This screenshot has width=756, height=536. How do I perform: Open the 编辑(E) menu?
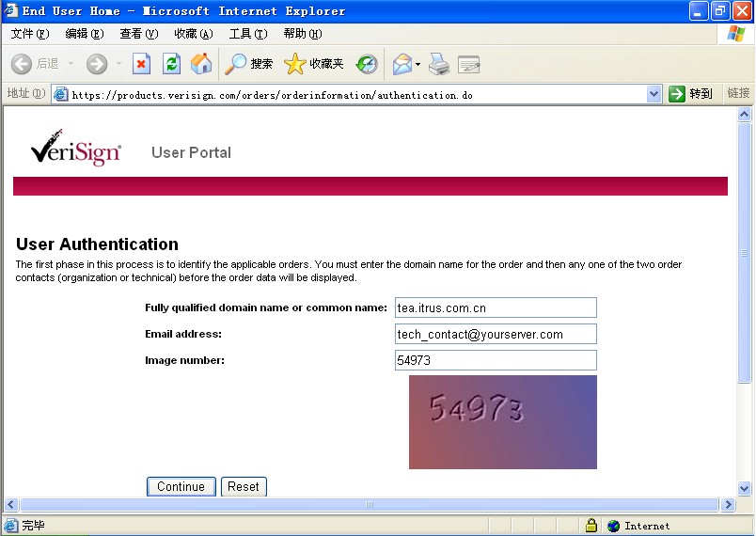[x=85, y=34]
